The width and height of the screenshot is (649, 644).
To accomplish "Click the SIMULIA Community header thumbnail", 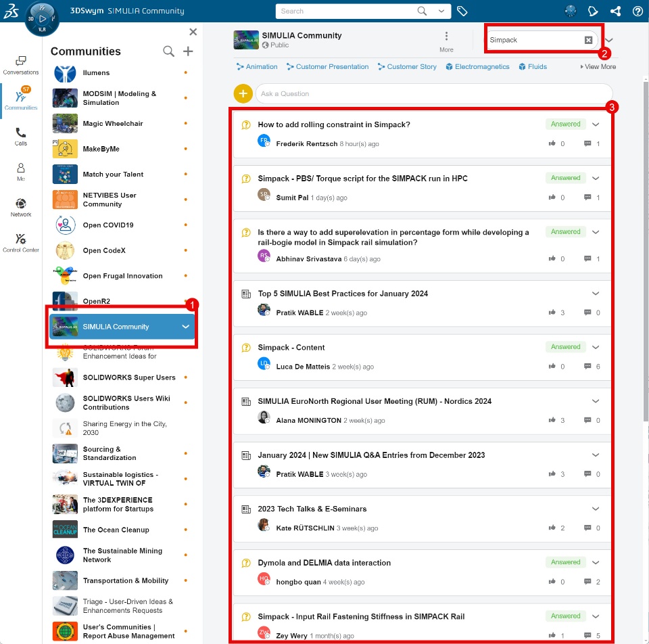I will click(x=246, y=40).
